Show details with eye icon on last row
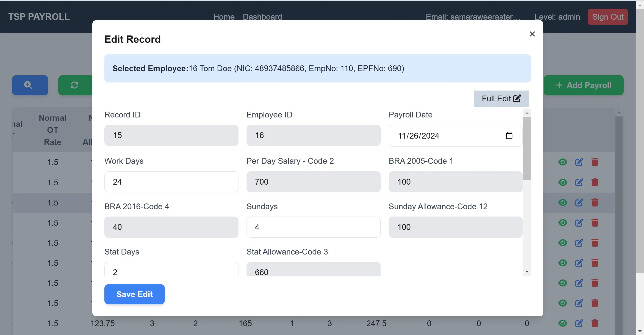Image resolution: width=644 pixels, height=335 pixels. pos(563,323)
